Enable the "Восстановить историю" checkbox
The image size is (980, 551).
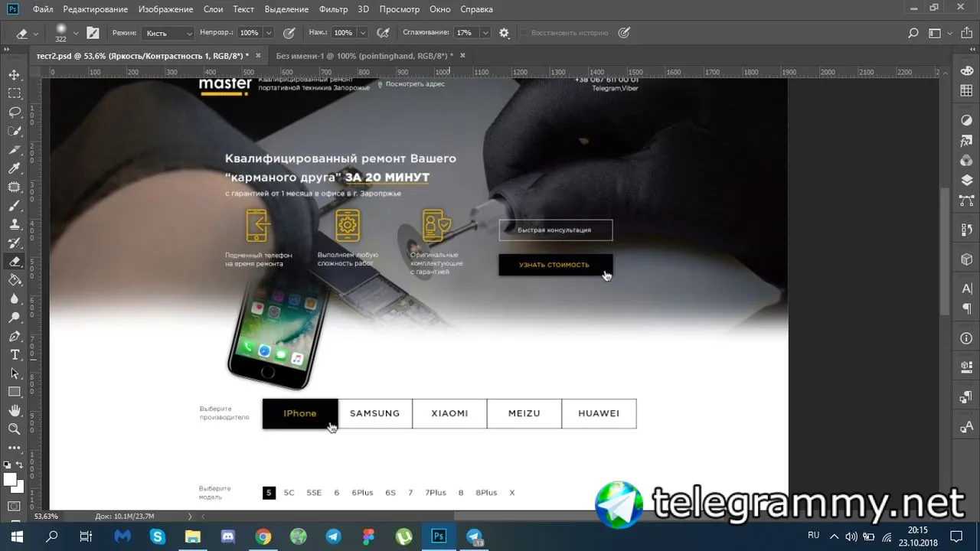tap(524, 33)
